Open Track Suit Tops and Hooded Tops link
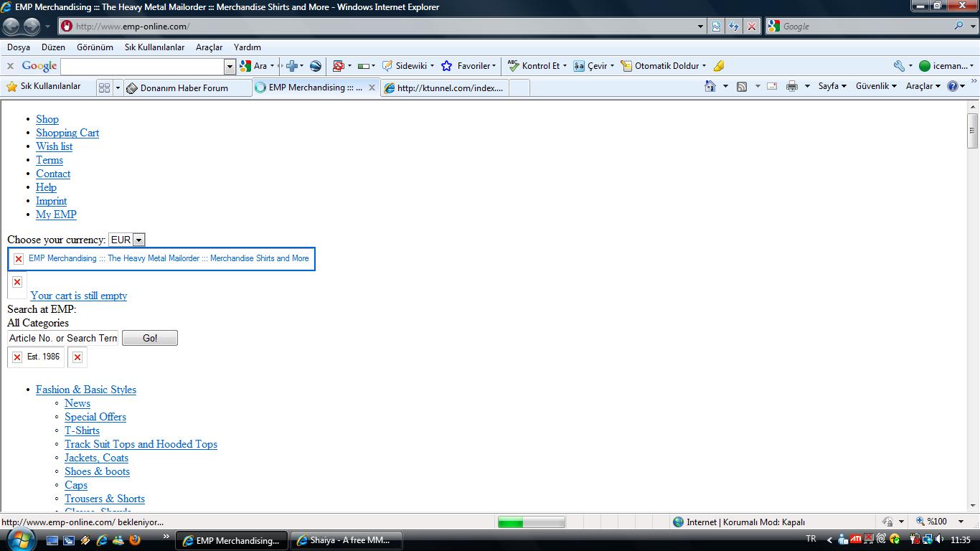This screenshot has width=980, height=551. coord(141,444)
